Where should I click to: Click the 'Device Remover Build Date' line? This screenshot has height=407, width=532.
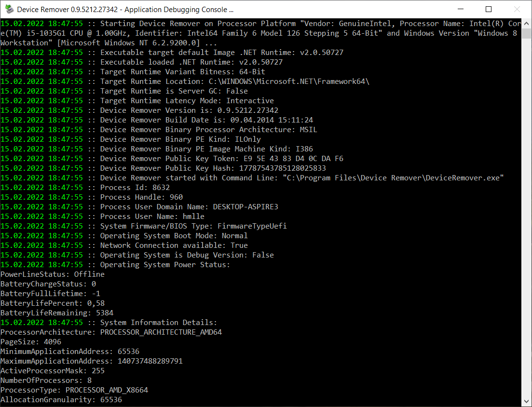(x=157, y=120)
